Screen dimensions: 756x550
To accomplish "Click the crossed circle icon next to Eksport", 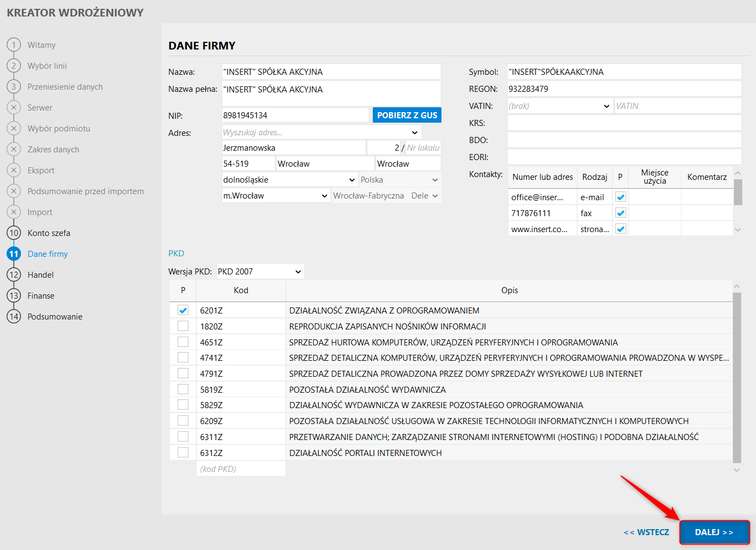I will [x=14, y=170].
